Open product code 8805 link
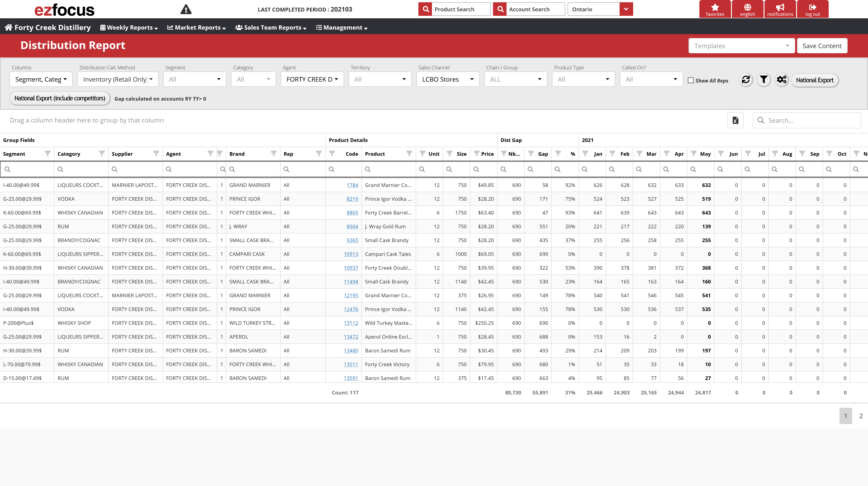This screenshot has height=486, width=868. click(352, 213)
